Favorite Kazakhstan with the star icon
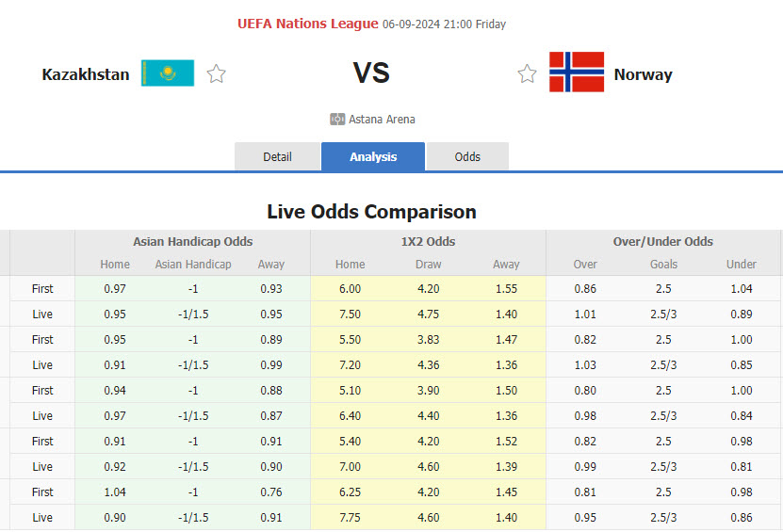Screen dimensions: 783x532 [x=217, y=73]
